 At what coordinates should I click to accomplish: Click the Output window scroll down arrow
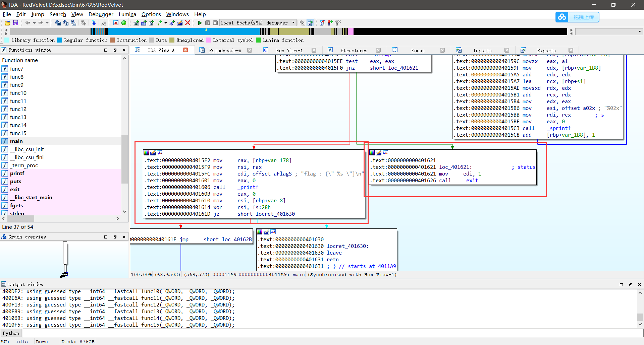[x=640, y=324]
